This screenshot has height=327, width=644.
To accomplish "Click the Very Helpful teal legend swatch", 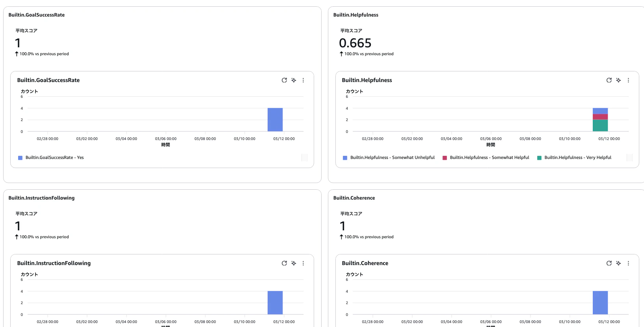I will (x=539, y=158).
